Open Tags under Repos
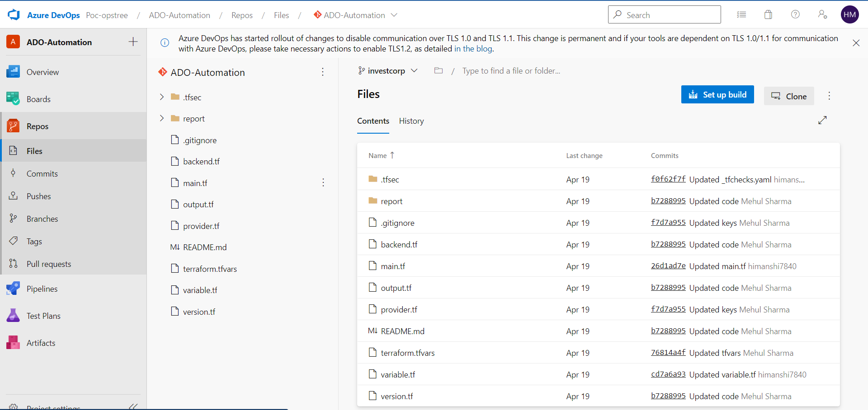This screenshot has height=410, width=868. pos(73,241)
